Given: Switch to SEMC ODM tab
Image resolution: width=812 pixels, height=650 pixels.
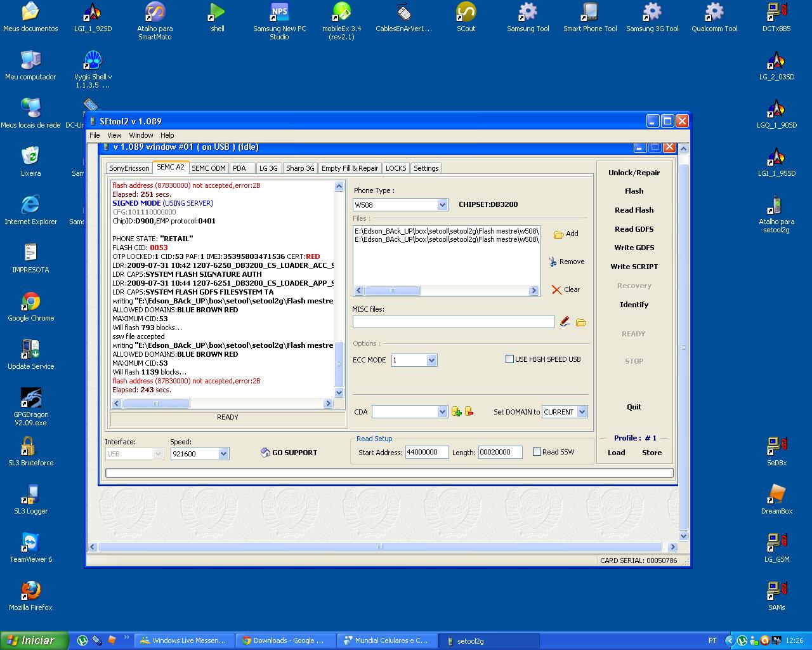Looking at the screenshot, I should 209,168.
